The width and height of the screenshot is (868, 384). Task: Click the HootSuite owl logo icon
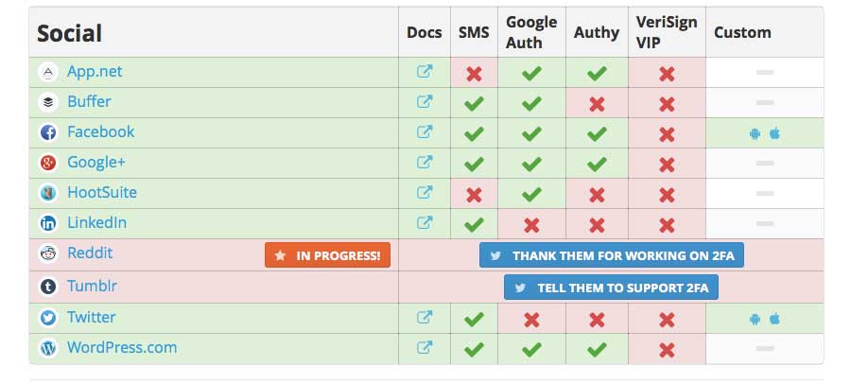click(48, 193)
